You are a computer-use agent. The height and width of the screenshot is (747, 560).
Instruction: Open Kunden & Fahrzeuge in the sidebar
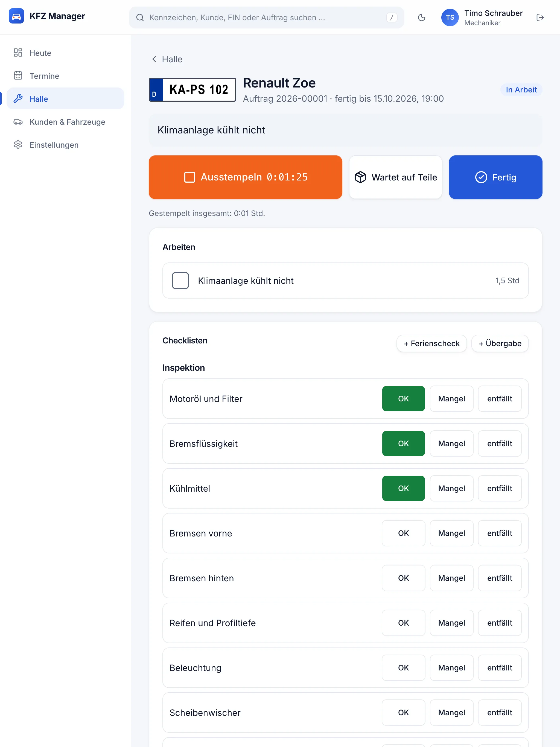pos(65,122)
